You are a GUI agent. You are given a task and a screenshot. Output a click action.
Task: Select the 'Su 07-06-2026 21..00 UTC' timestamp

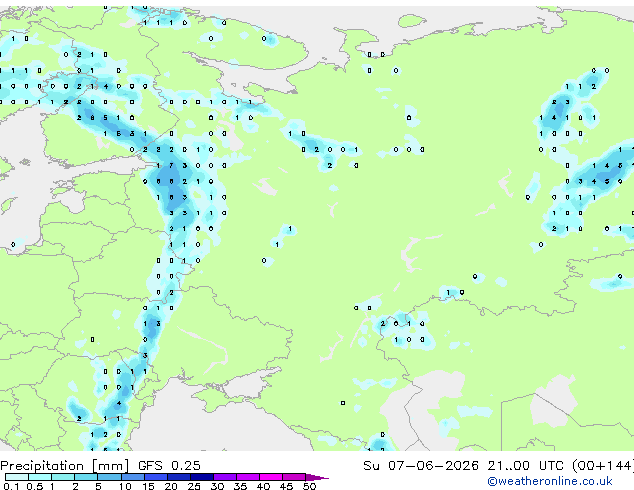tap(463, 466)
